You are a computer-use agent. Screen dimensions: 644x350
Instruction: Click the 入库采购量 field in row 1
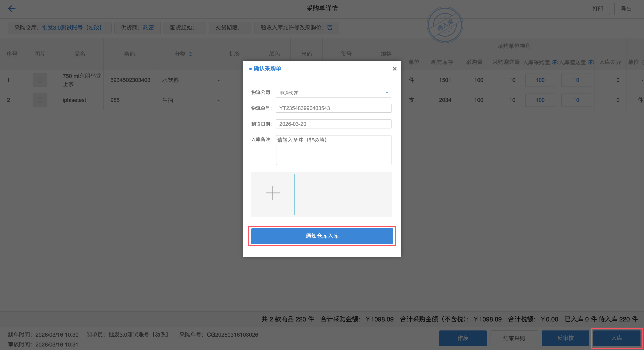(540, 80)
